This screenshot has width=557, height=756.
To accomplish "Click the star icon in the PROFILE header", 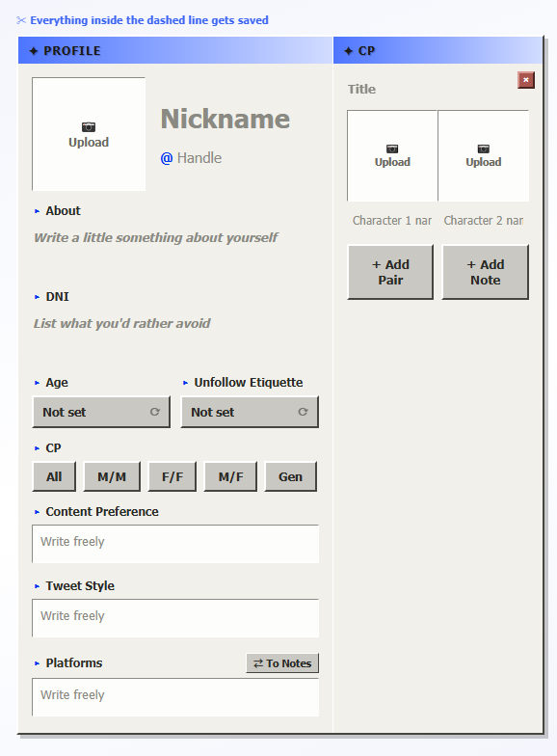I will pos(33,50).
